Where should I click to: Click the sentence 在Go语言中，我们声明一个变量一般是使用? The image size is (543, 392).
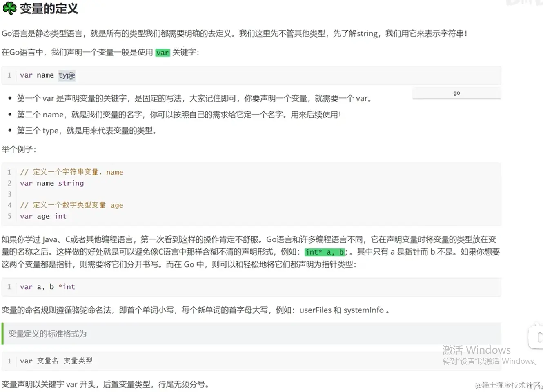click(77, 52)
